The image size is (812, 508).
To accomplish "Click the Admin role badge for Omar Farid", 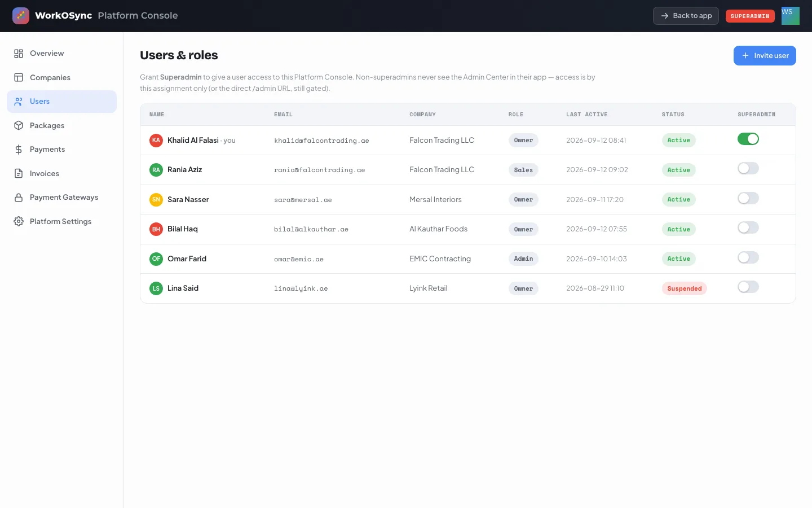I will pyautogui.click(x=523, y=259).
